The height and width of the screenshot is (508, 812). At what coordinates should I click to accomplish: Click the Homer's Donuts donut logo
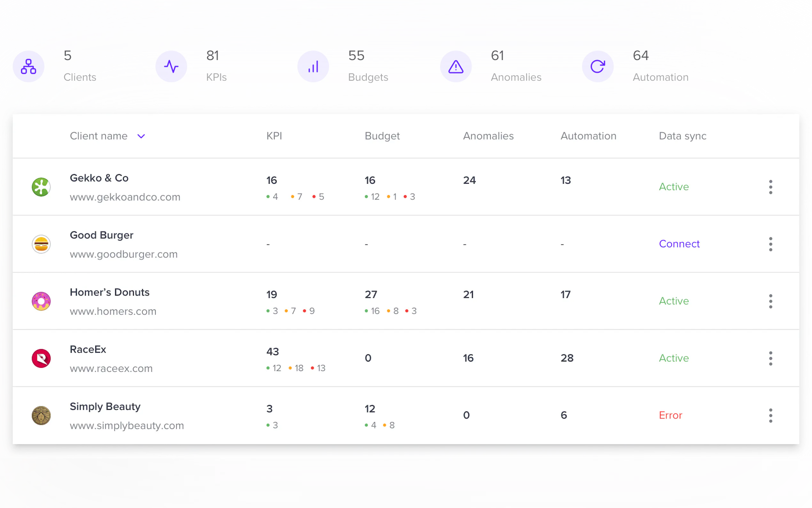[x=41, y=301]
